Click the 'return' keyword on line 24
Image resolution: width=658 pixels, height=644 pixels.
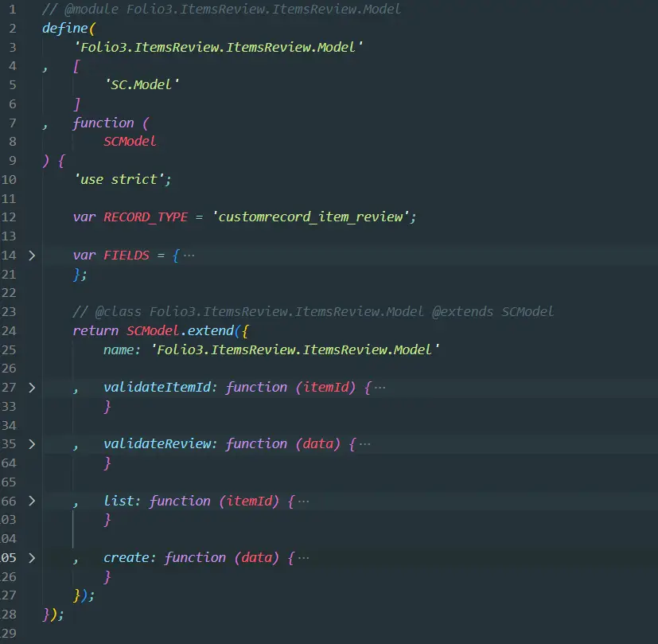[95, 331]
